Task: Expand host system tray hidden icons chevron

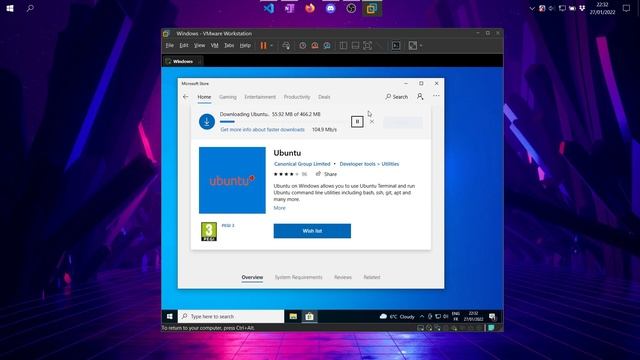Action: (x=532, y=8)
